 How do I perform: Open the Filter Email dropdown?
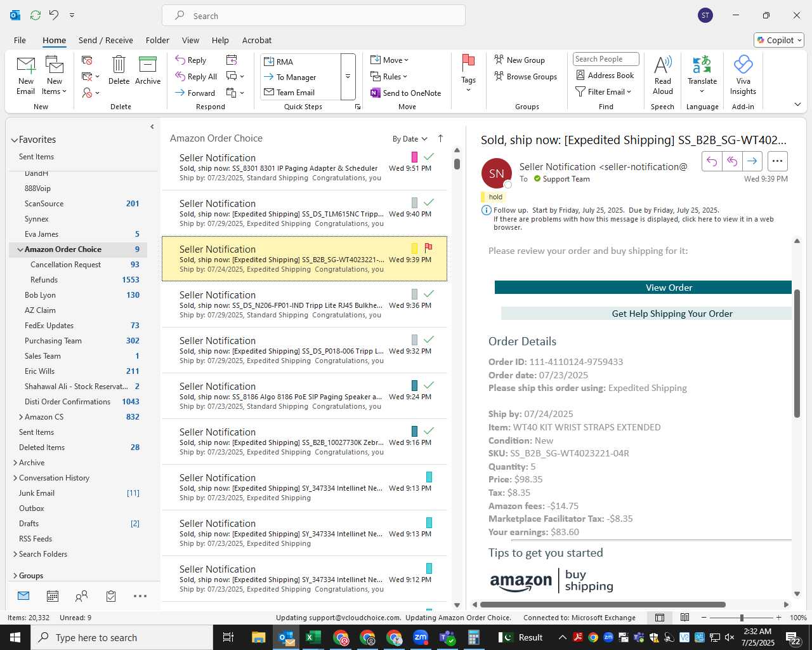click(x=603, y=91)
